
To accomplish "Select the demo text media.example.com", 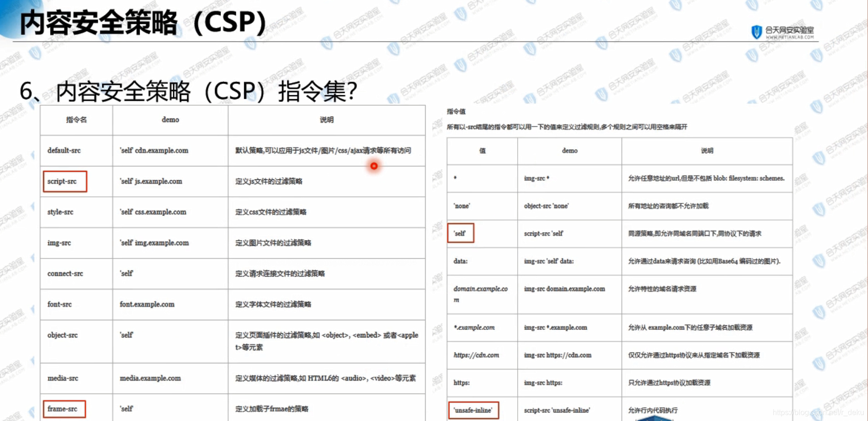I will tap(150, 378).
